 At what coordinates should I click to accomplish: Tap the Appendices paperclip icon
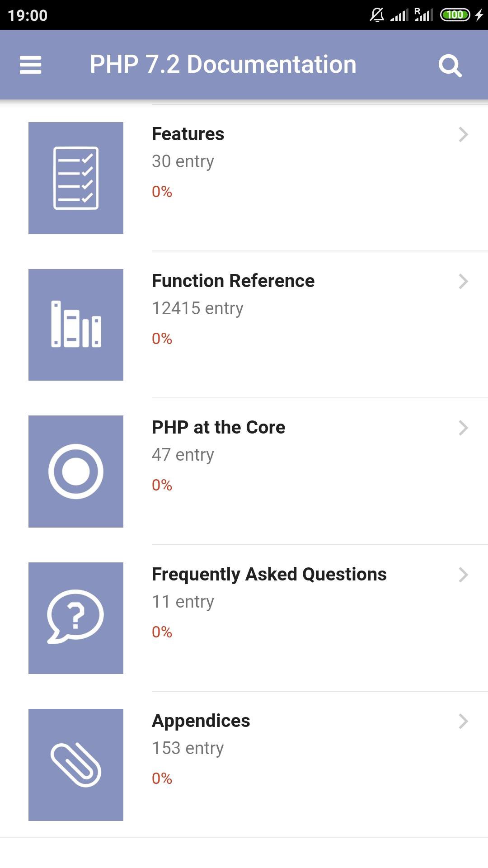[x=76, y=764]
